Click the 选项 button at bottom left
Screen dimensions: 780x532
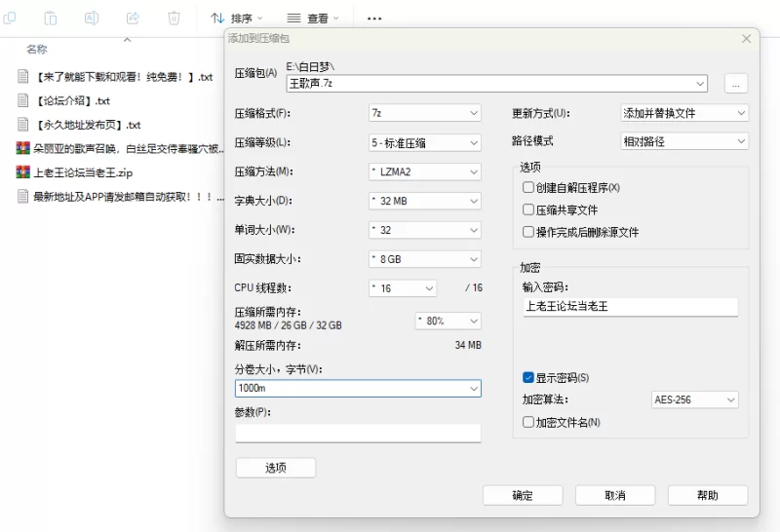click(x=276, y=468)
